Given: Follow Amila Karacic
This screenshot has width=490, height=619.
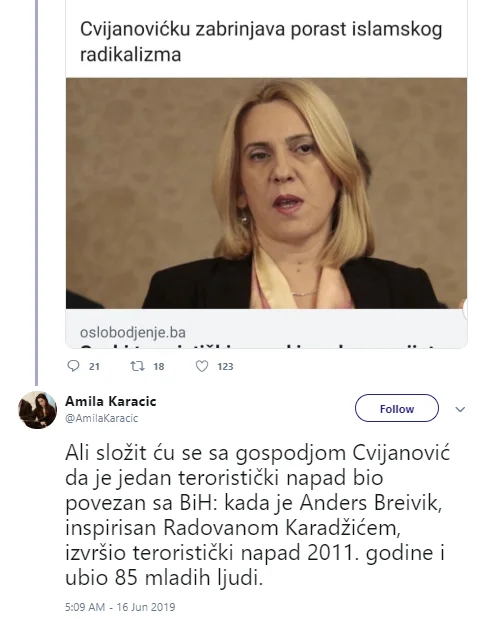Looking at the screenshot, I should (x=396, y=408).
